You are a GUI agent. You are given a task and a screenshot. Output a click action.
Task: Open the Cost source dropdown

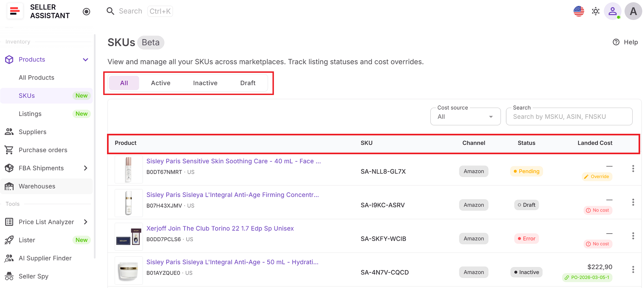pos(465,117)
